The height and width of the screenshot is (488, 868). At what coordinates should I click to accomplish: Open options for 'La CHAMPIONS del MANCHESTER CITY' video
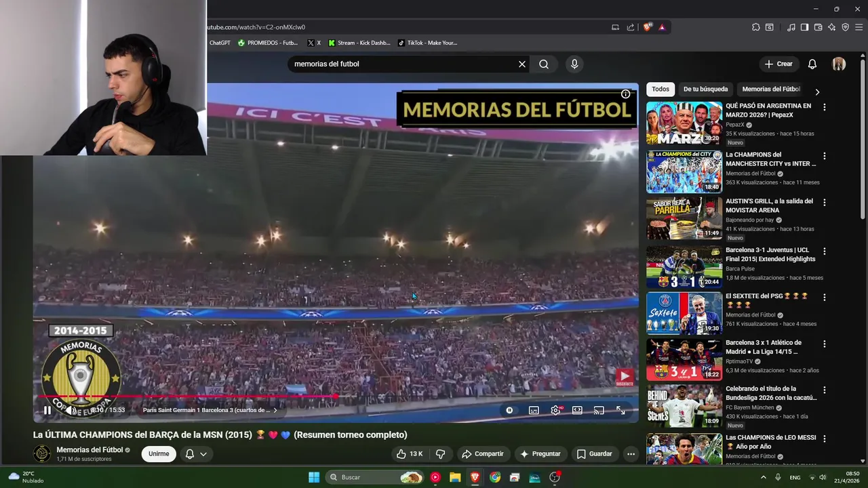tap(825, 156)
